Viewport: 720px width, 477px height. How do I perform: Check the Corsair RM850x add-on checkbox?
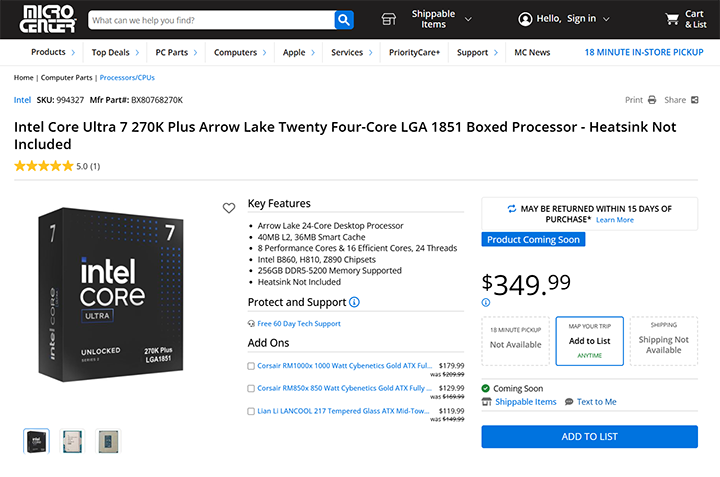pos(251,388)
